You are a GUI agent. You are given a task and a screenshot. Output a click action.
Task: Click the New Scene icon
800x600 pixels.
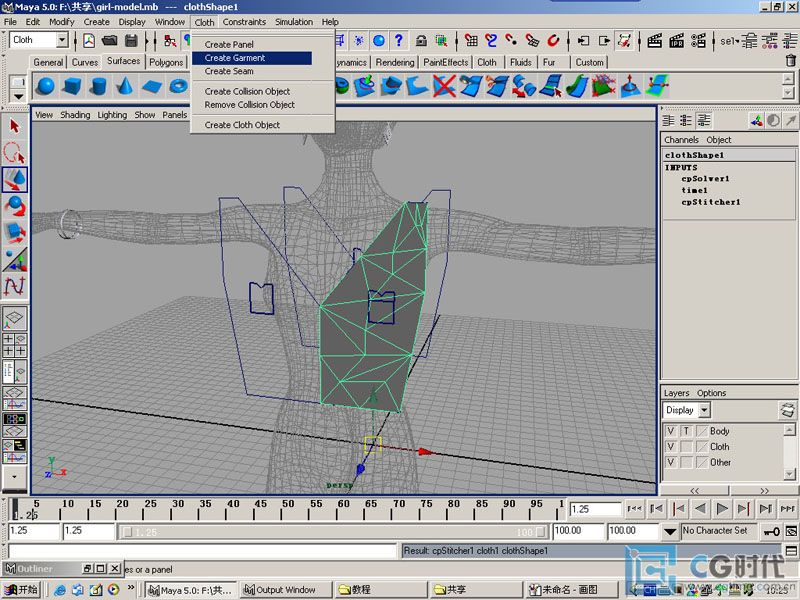tap(89, 40)
